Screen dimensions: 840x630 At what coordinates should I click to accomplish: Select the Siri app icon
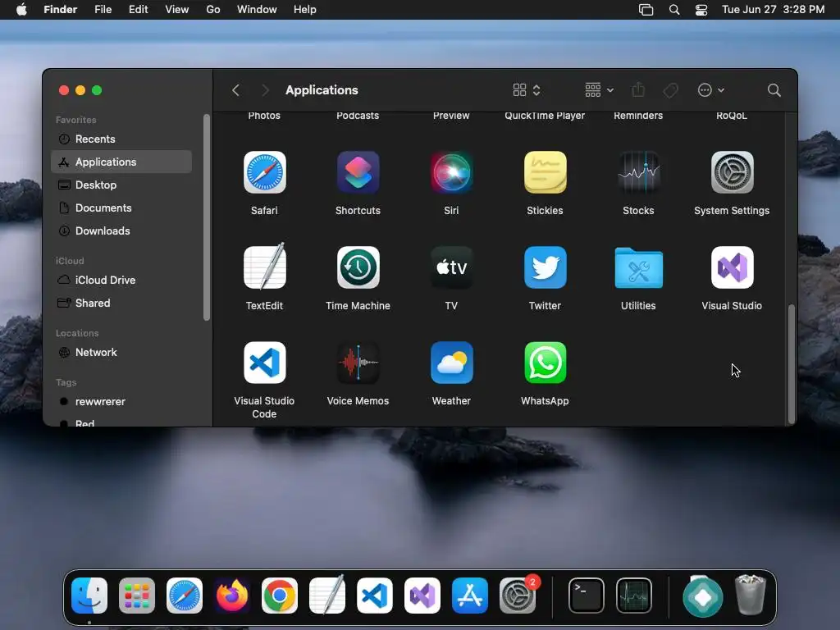[x=451, y=172]
